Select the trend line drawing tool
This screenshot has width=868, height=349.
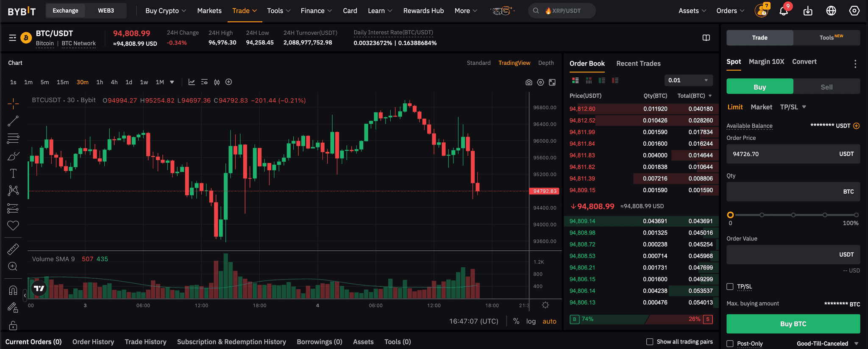[x=13, y=121]
